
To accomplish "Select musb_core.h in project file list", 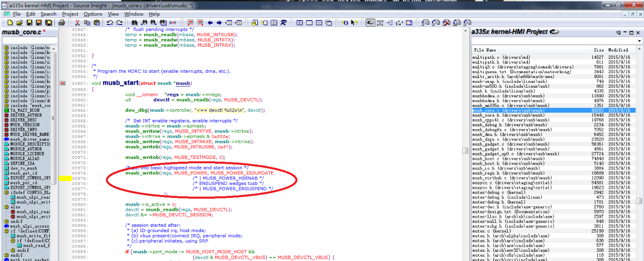I will 553,115.
